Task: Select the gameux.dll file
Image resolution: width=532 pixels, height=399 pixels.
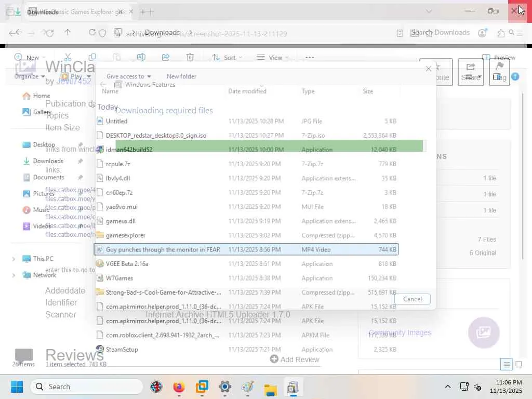Action: pos(246,221)
